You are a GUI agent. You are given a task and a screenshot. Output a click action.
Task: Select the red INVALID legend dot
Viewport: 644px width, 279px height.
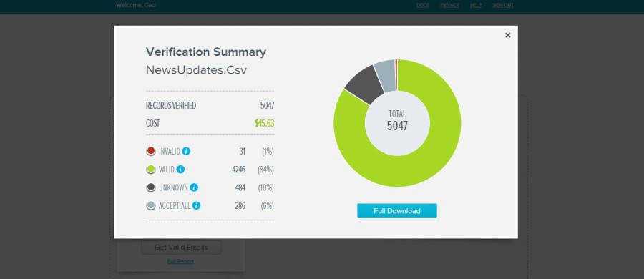[151, 151]
